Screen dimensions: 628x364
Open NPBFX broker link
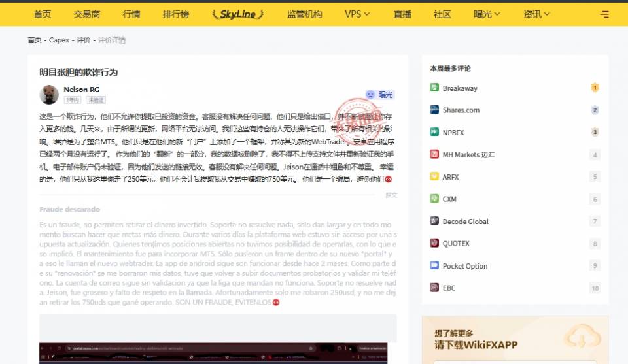453,133
